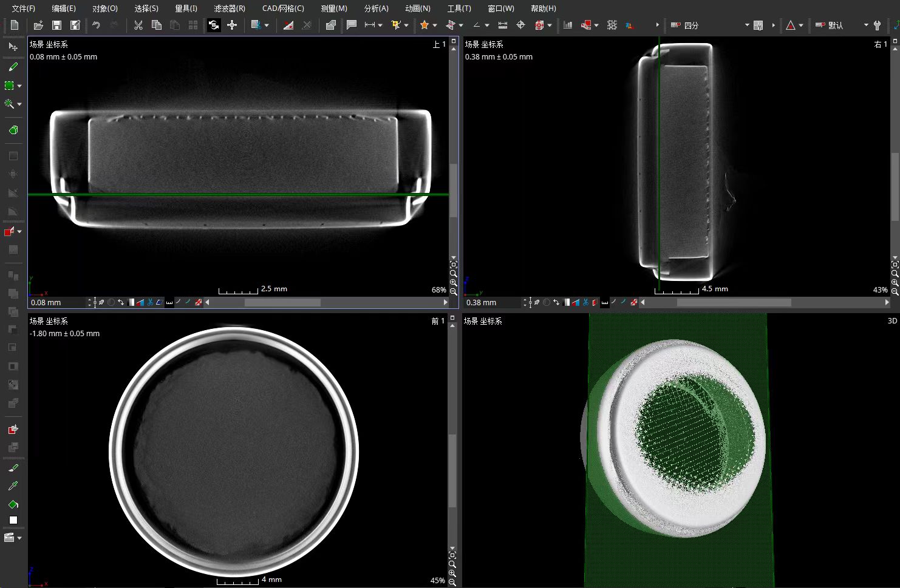
Task: Click the wrench settings icon
Action: click(x=877, y=25)
